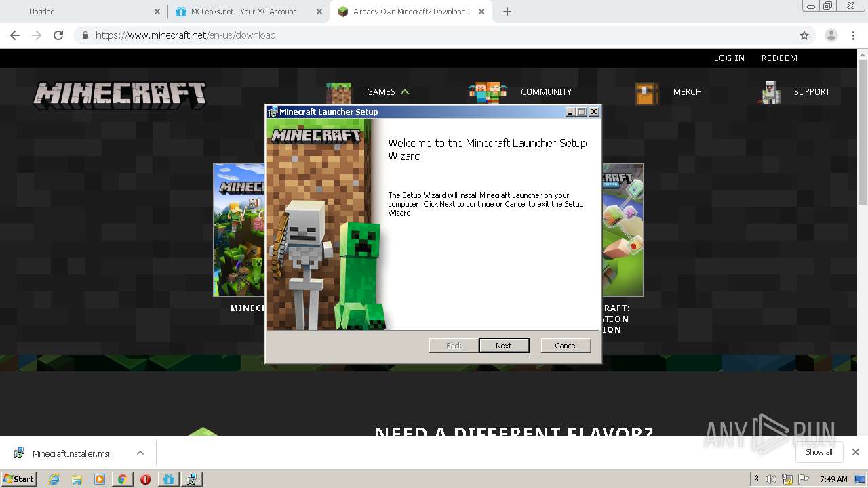Open Windows Explorer from the taskbar
The image size is (868, 488).
point(77,479)
